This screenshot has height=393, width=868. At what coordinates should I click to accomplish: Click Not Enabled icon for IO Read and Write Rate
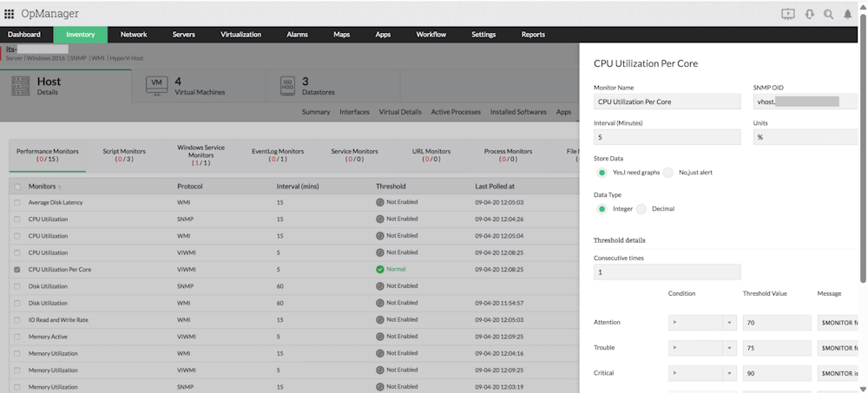(x=380, y=320)
